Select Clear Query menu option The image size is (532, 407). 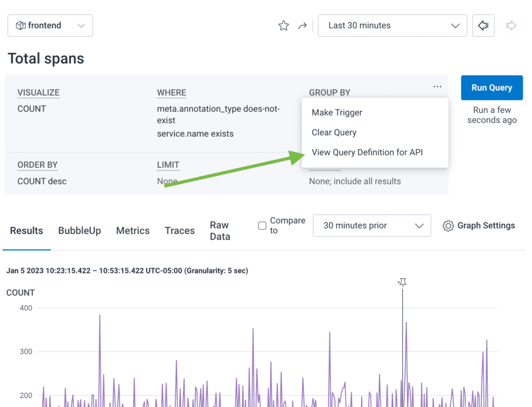(334, 133)
